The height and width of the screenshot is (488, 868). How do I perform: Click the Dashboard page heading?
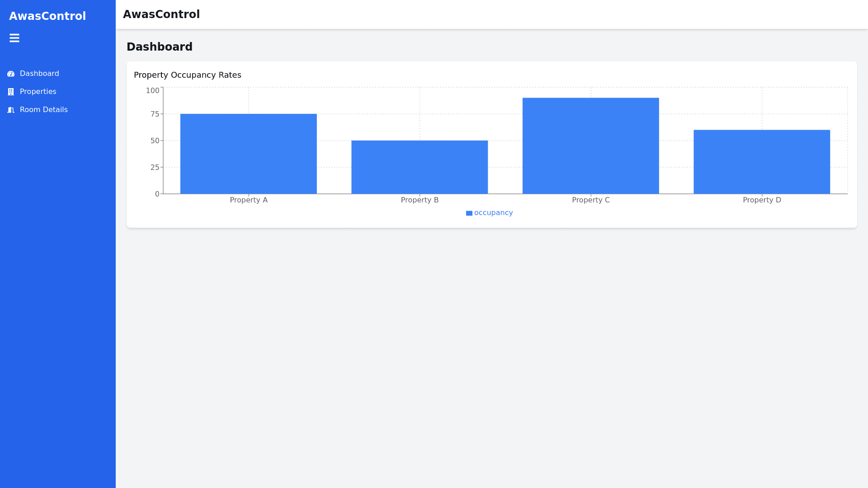[160, 47]
